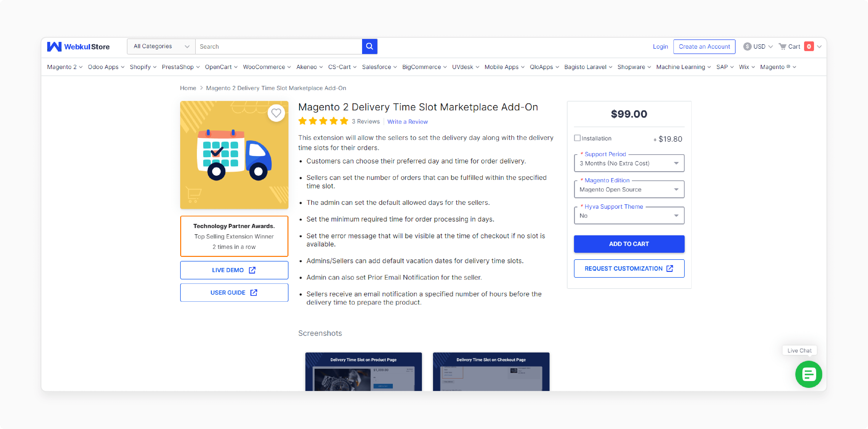
Task: Click the Webkul Store logo
Action: (x=78, y=46)
